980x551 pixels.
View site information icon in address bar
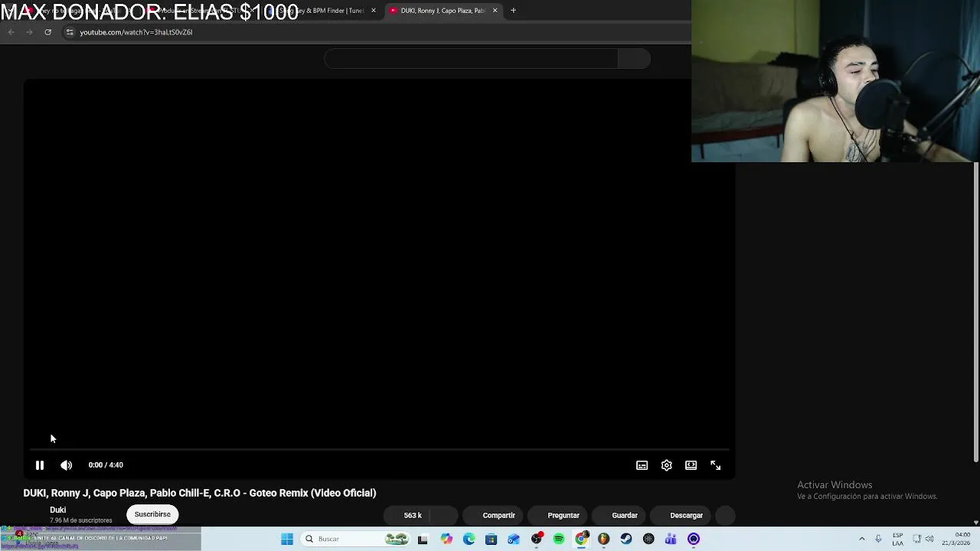pos(70,32)
